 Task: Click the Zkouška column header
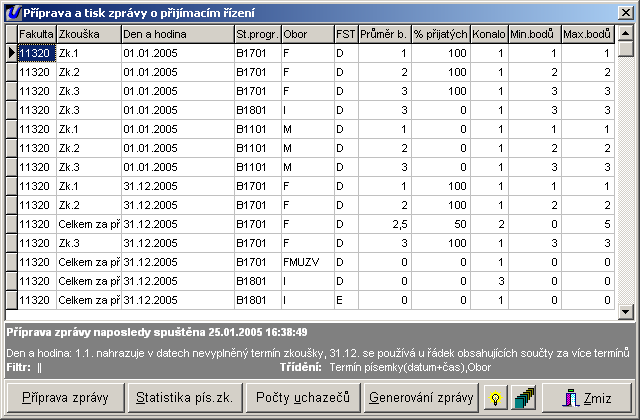(88, 34)
